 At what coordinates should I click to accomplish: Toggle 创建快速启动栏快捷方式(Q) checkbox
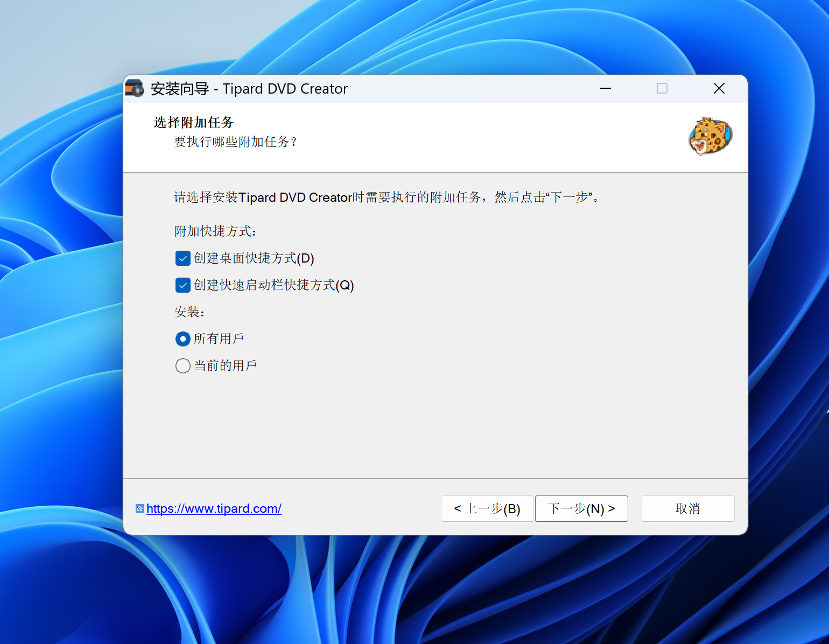point(183,285)
